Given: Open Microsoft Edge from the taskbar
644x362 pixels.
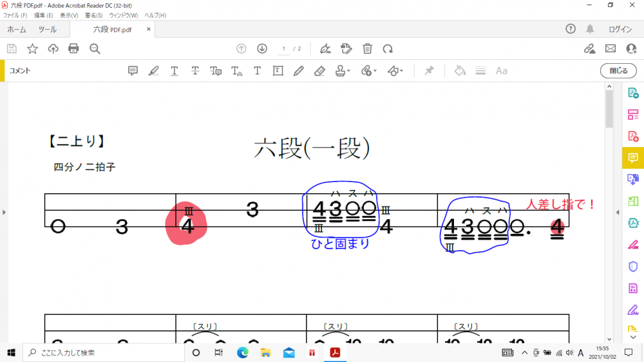Looking at the screenshot, I should [x=243, y=352].
